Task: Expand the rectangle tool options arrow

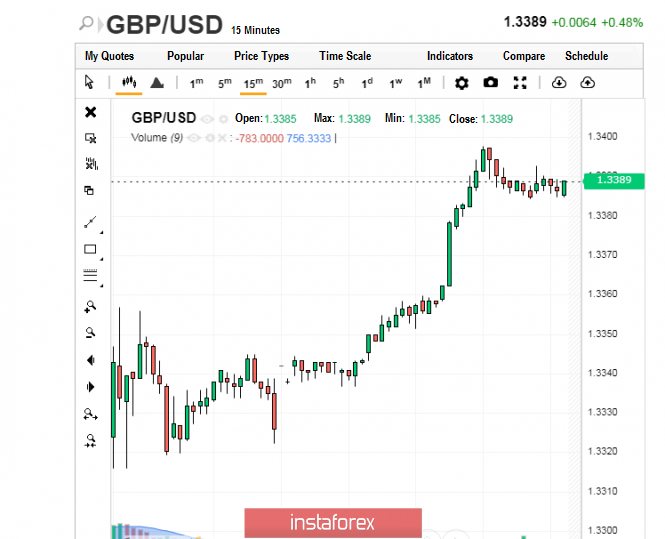Action: [x=101, y=259]
